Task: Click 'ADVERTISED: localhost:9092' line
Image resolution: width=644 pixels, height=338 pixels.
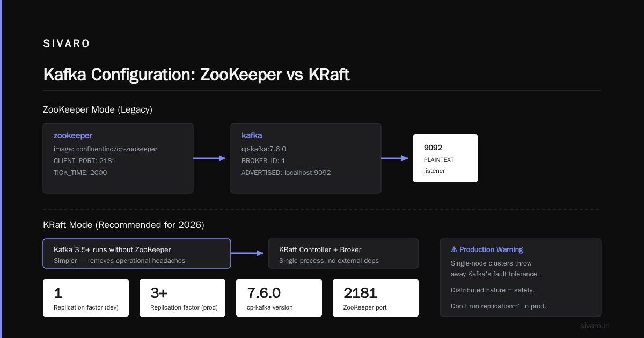Action: [x=286, y=172]
